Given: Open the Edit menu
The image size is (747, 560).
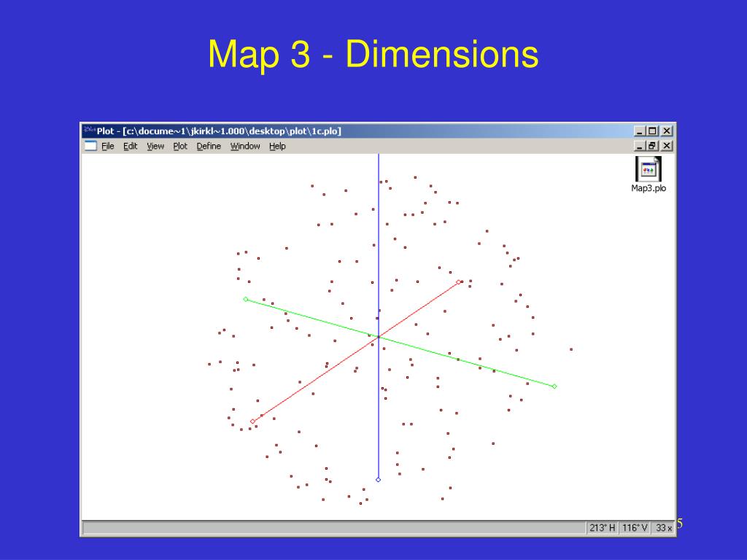Looking at the screenshot, I should [130, 146].
